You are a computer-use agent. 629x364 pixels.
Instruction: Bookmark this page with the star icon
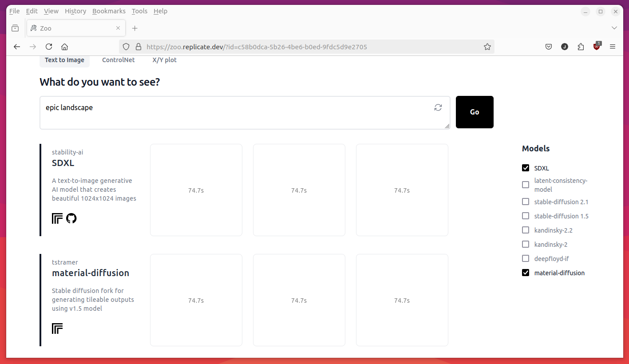pyautogui.click(x=487, y=47)
